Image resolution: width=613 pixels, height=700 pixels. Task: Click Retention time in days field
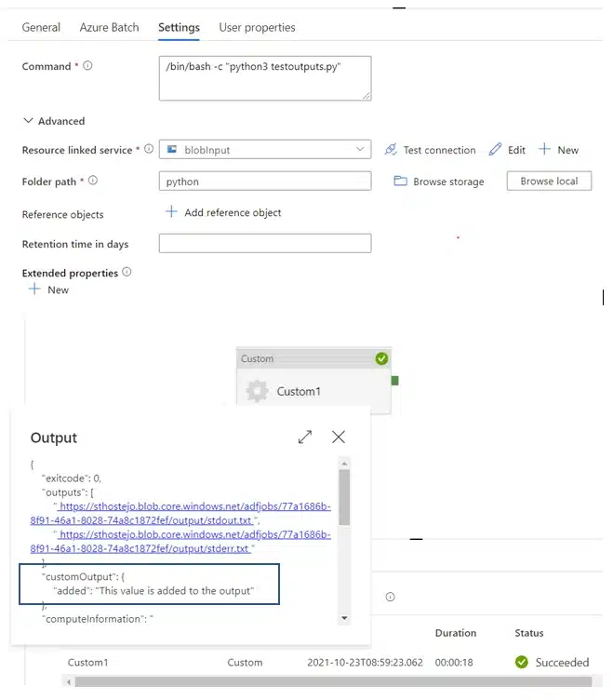click(265, 243)
